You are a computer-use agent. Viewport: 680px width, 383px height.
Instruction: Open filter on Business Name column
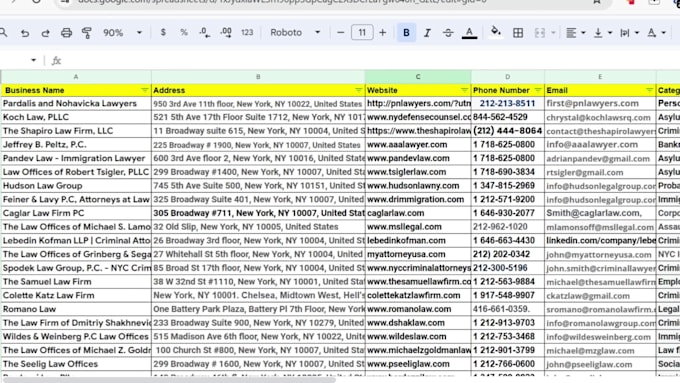[x=144, y=90]
